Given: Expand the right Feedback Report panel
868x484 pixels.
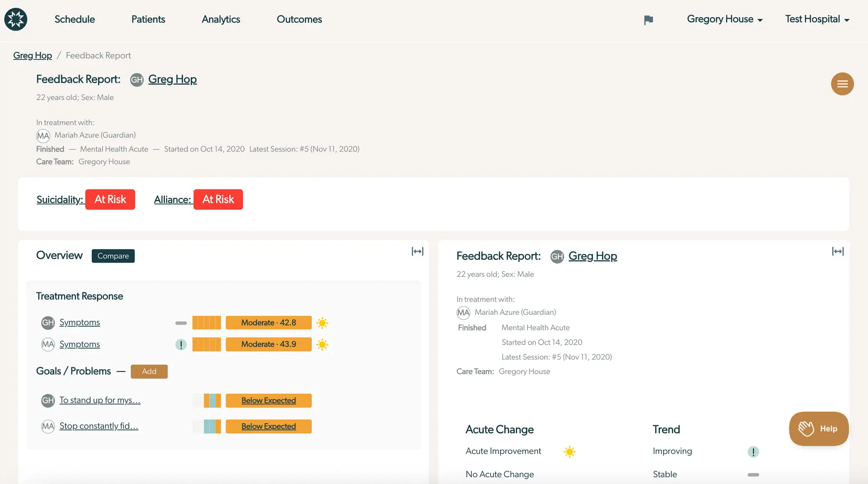Looking at the screenshot, I should [837, 251].
